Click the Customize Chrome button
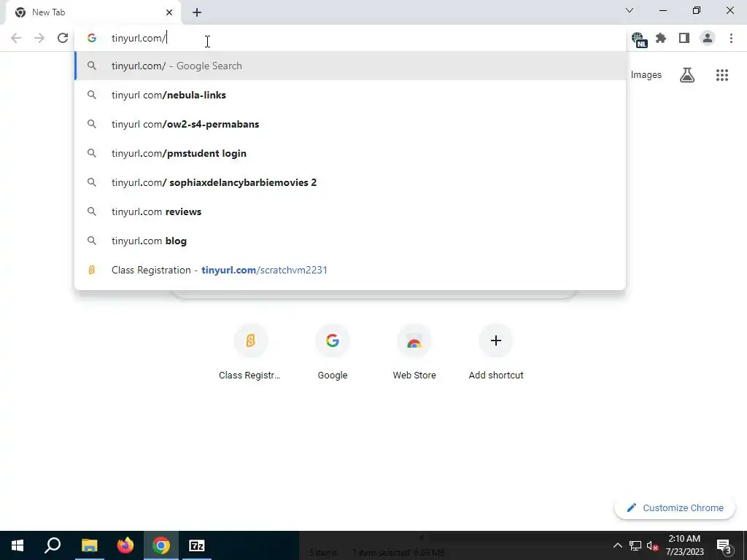 (x=675, y=507)
